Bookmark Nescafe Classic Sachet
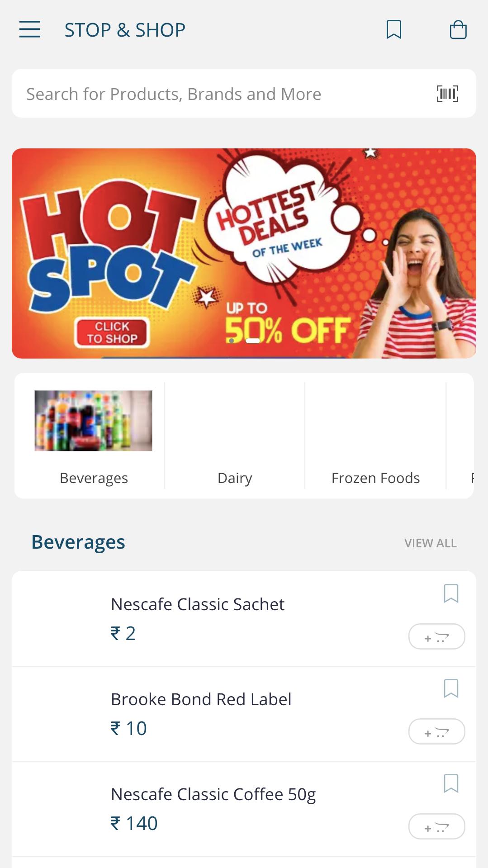Image resolution: width=488 pixels, height=868 pixels. click(451, 593)
